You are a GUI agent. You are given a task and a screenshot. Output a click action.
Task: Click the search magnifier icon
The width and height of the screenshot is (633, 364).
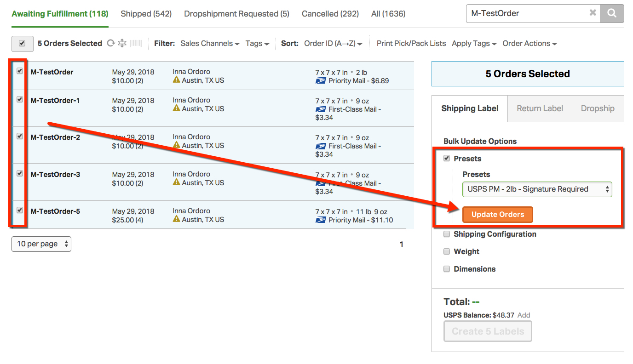pyautogui.click(x=612, y=13)
